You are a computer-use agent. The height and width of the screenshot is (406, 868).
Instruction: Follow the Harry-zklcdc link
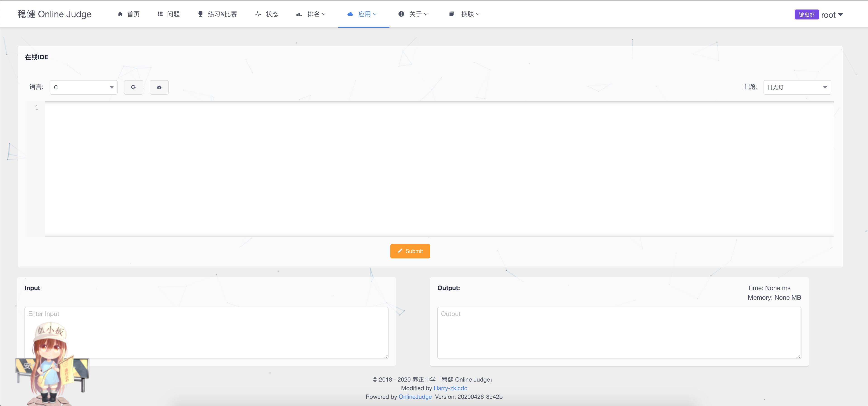point(450,388)
